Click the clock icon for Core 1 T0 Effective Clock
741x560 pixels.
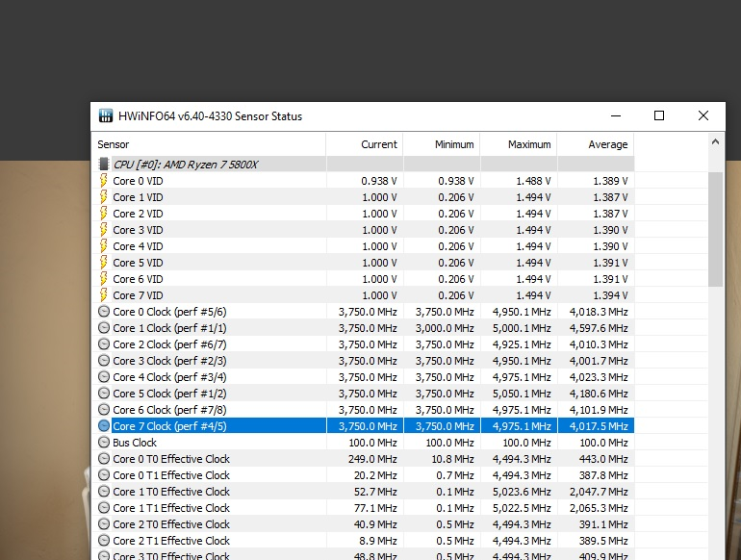104,492
